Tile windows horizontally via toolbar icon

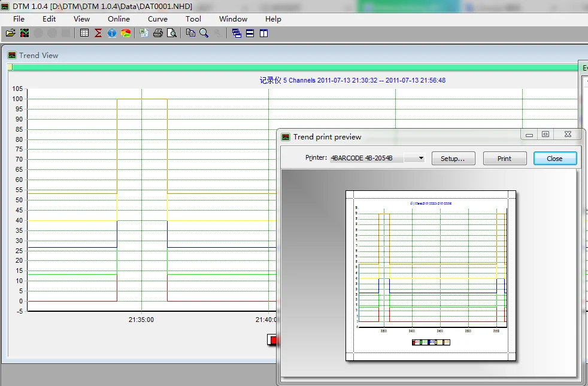(x=250, y=34)
